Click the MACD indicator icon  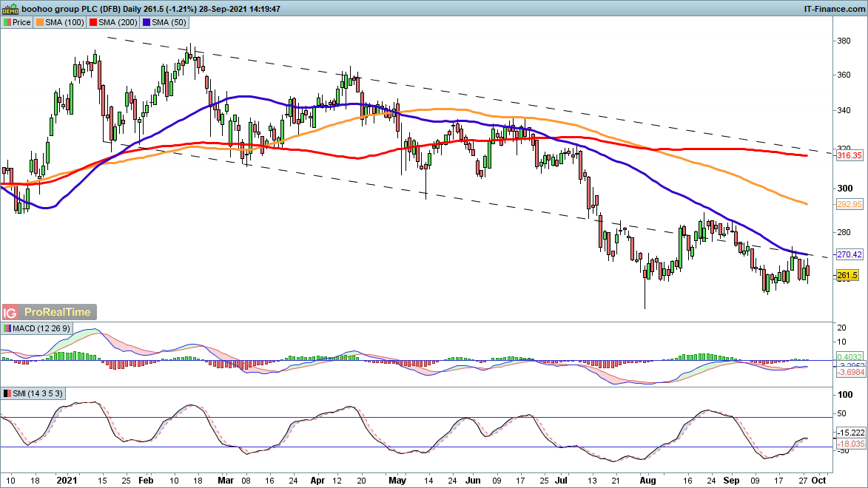tap(7, 328)
